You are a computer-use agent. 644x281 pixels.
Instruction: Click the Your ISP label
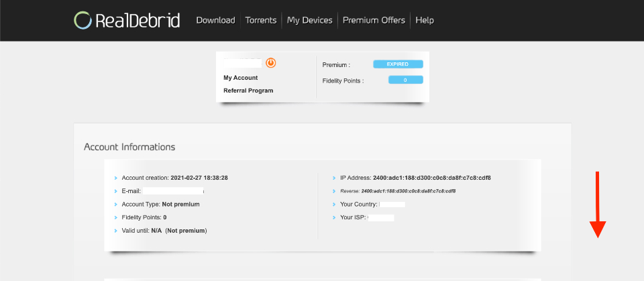pyautogui.click(x=353, y=217)
